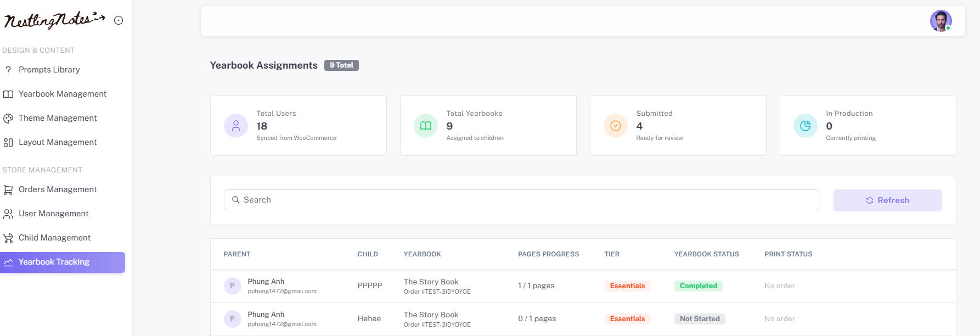980x336 pixels.
Task: Click the Yearbook Tracking chart icon
Action: click(x=8, y=262)
